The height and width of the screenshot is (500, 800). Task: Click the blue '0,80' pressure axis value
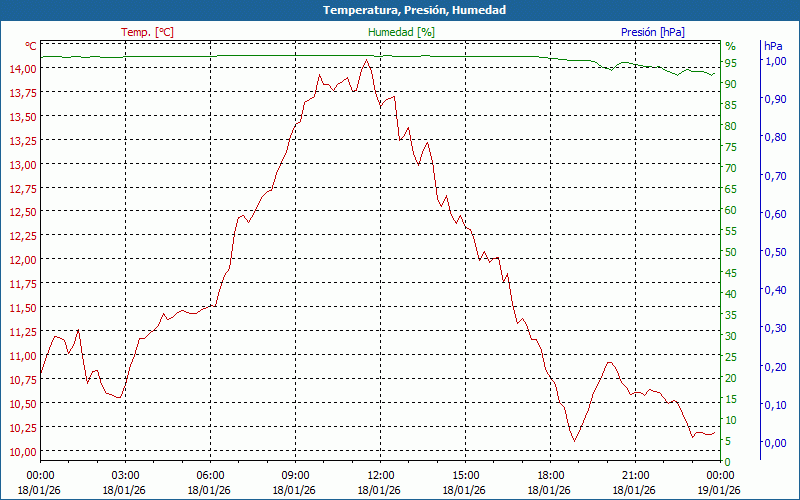[776, 137]
